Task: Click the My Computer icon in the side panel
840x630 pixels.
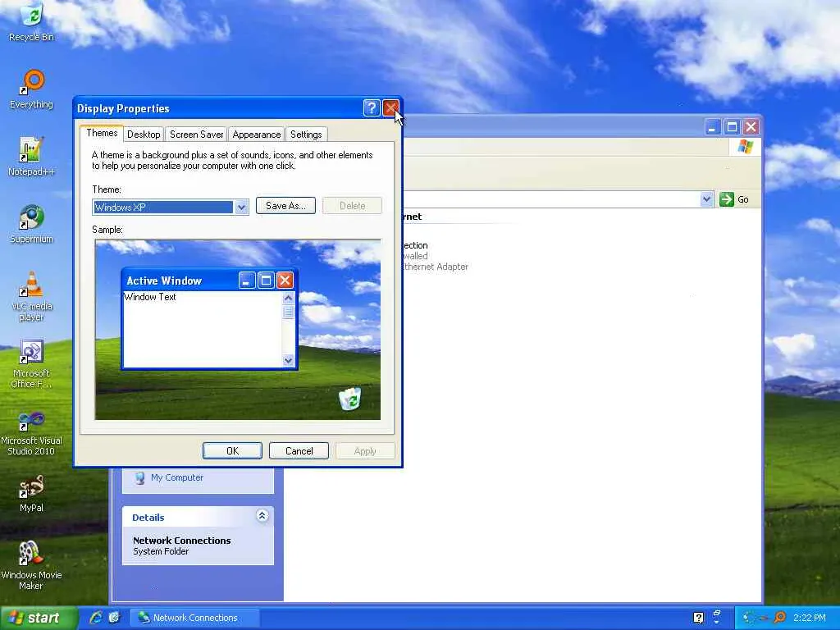Action: click(x=139, y=478)
